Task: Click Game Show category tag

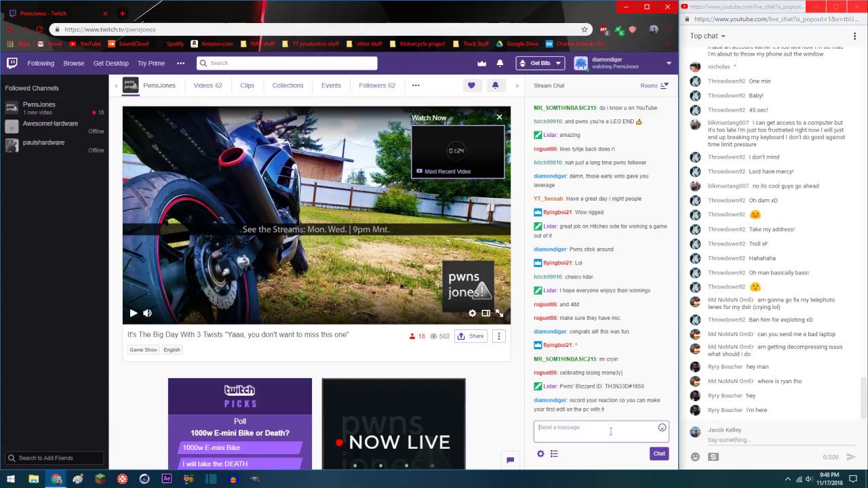Action: pyautogui.click(x=143, y=350)
